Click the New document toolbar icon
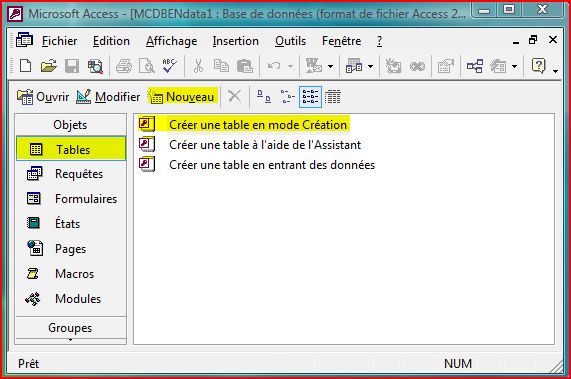The image size is (571, 379). pyautogui.click(x=25, y=66)
